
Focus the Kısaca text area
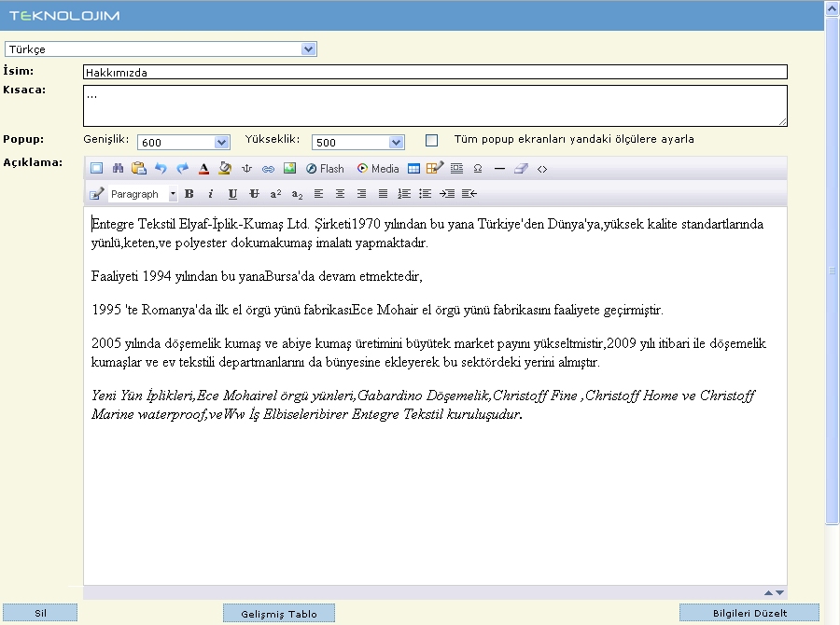435,106
